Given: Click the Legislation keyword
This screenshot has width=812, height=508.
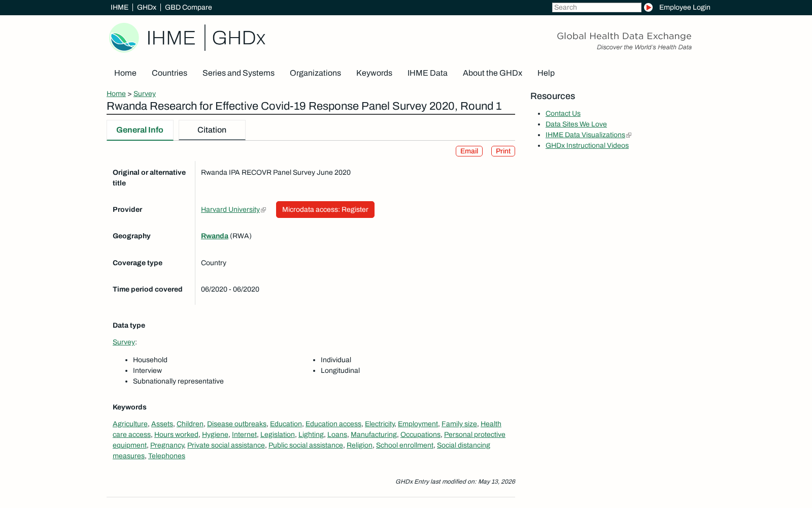Looking at the screenshot, I should click(278, 435).
